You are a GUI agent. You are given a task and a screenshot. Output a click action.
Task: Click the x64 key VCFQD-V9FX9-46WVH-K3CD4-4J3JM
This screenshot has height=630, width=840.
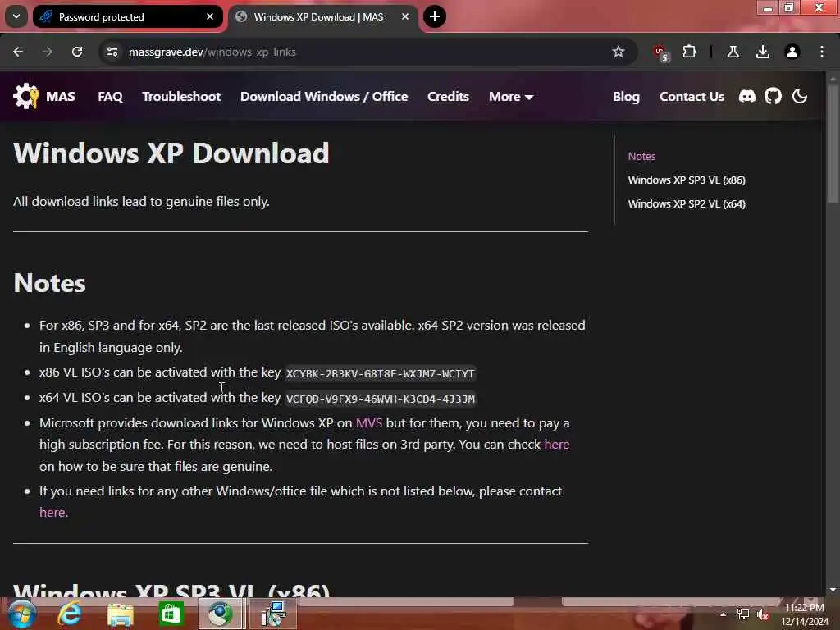tap(381, 399)
